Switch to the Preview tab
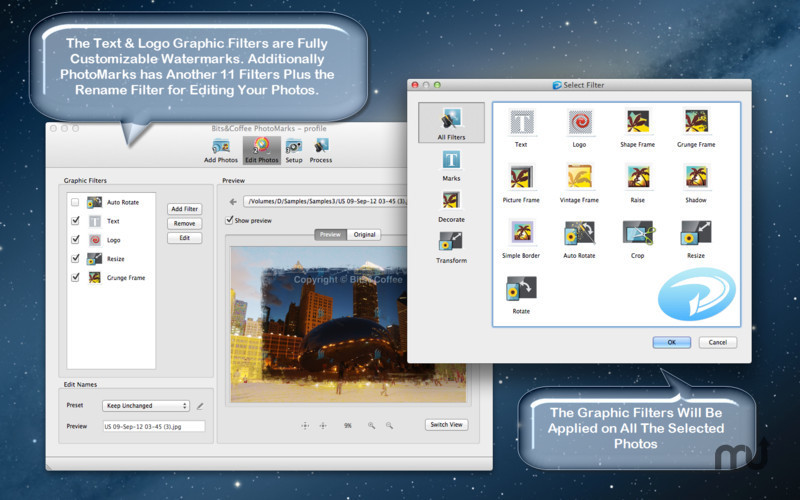Viewport: 800px width, 500px height. (330, 235)
